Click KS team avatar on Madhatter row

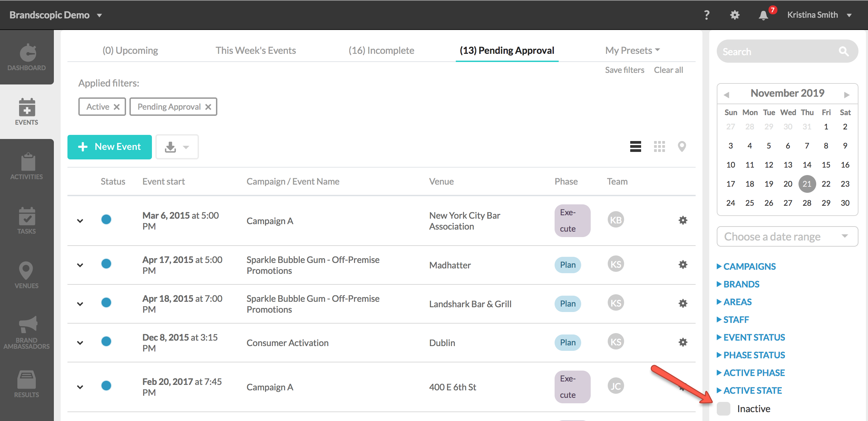616,264
